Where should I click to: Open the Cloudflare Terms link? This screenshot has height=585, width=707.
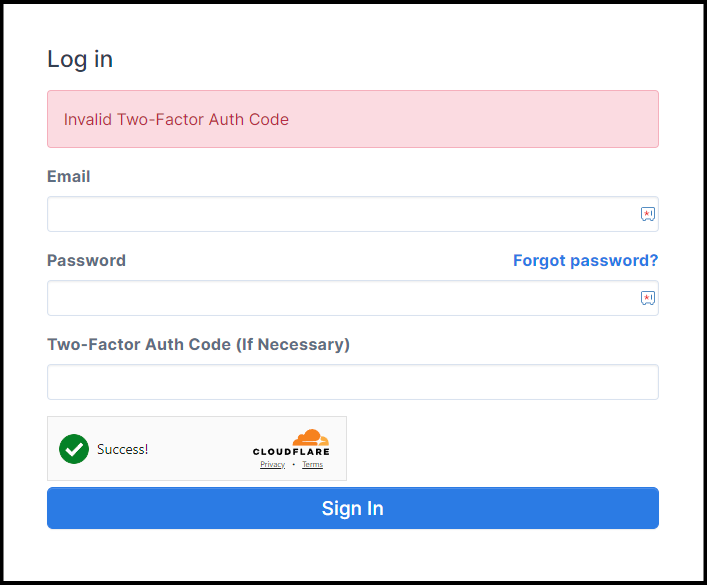tap(312, 465)
